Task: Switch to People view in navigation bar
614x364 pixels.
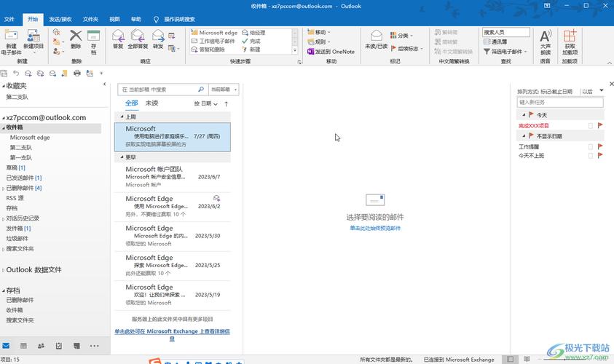Action: 41,346
